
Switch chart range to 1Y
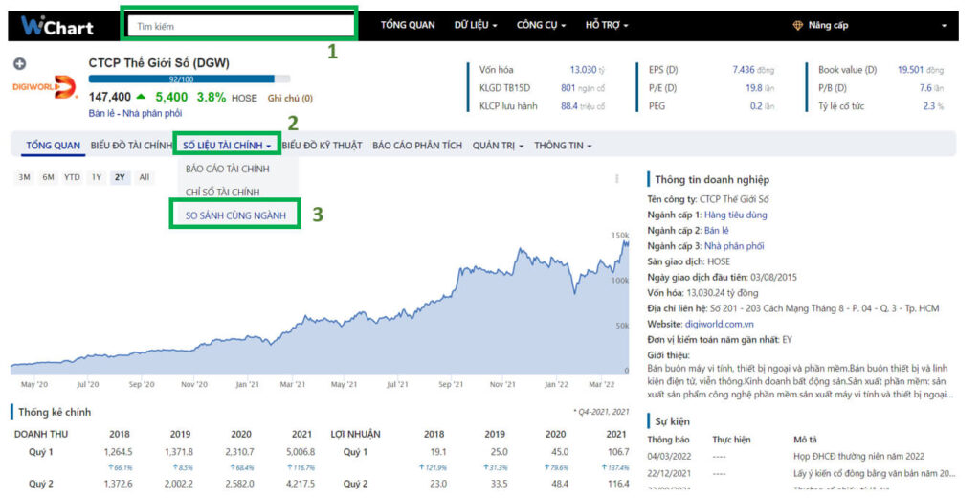coord(97,177)
